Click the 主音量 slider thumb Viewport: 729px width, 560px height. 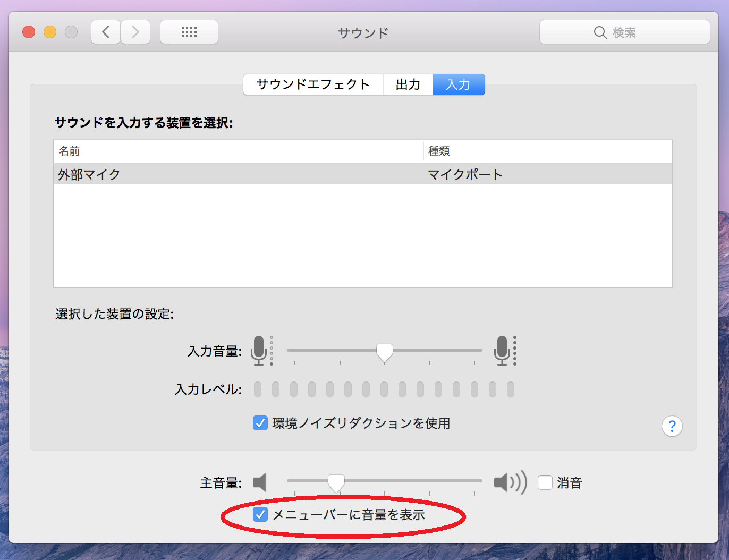point(336,483)
